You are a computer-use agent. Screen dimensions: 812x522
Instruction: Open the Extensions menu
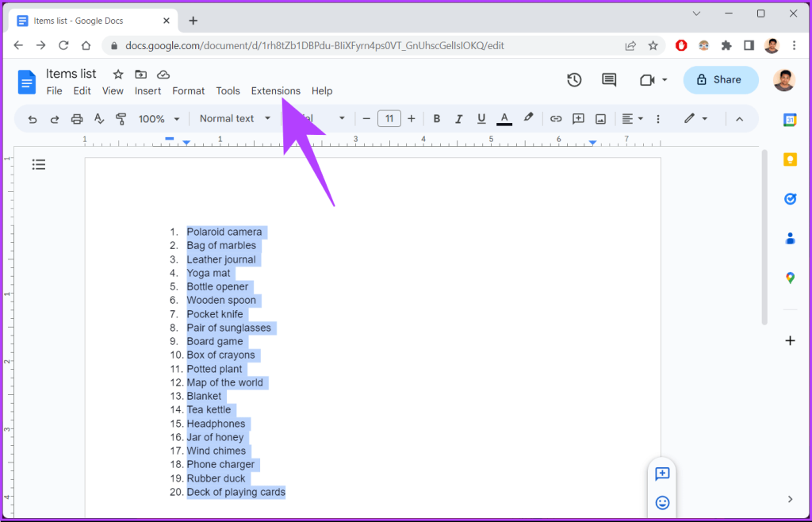point(275,90)
